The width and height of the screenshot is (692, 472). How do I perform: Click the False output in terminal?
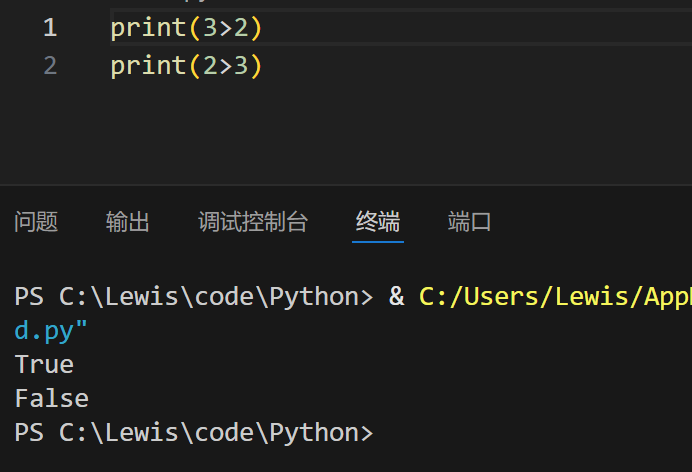click(51, 398)
